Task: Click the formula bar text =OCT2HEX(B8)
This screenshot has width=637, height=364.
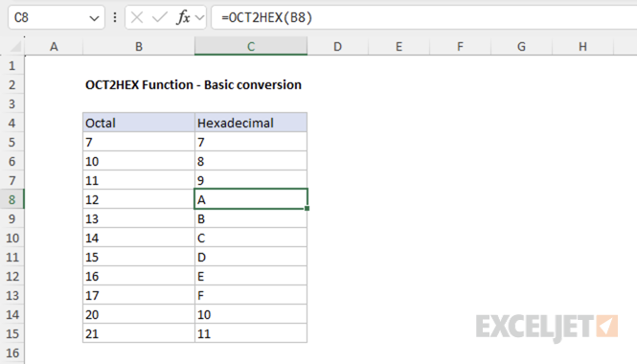Action: point(266,17)
